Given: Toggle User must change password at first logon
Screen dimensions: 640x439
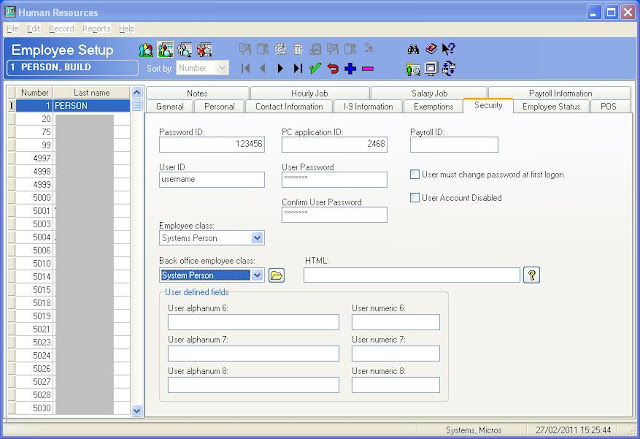Looking at the screenshot, I should [415, 174].
